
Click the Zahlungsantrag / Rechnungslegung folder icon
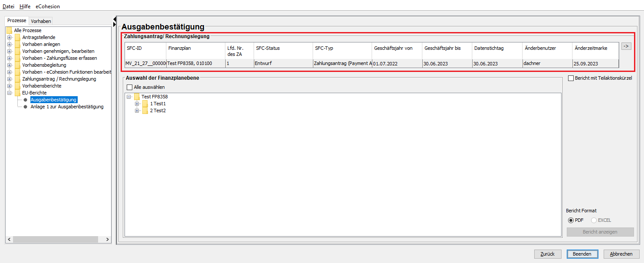[x=17, y=79]
